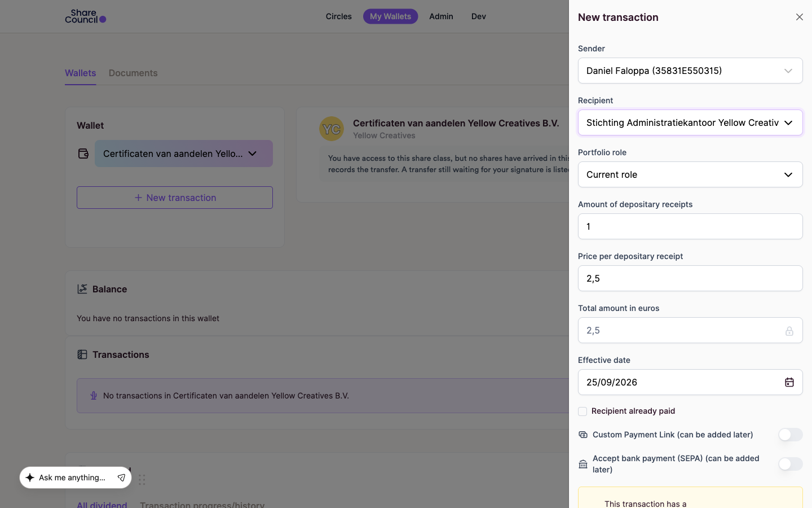
Task: Click the sparkle icon in the assistant bar
Action: (30, 478)
